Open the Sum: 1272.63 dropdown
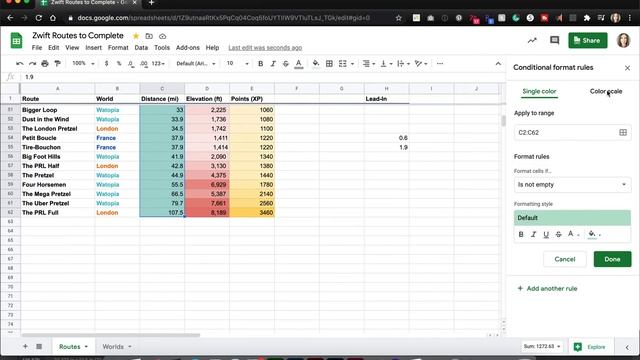 point(542,347)
